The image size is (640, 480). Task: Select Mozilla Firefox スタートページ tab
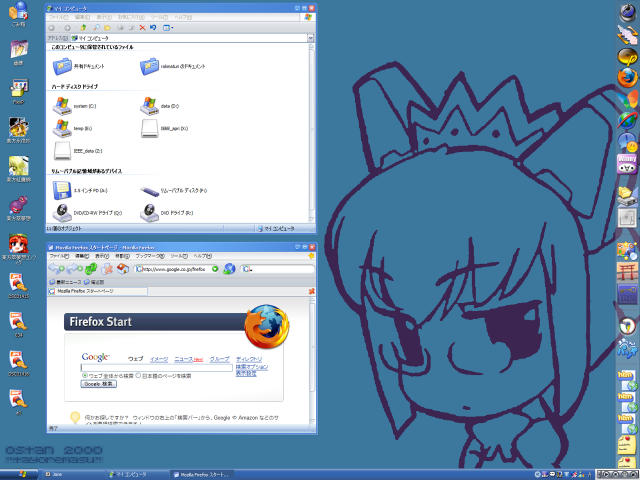coord(98,291)
